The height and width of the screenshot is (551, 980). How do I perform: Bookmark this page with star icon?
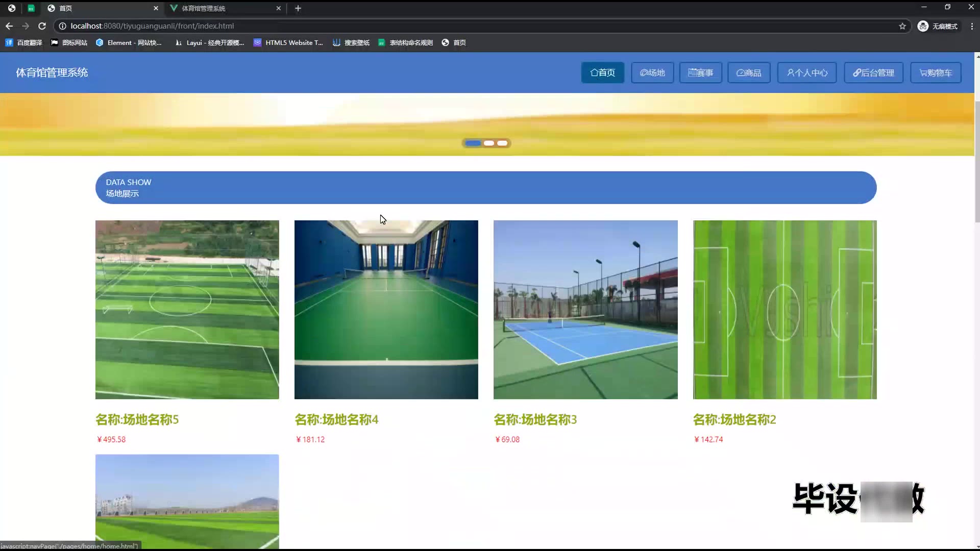(902, 26)
